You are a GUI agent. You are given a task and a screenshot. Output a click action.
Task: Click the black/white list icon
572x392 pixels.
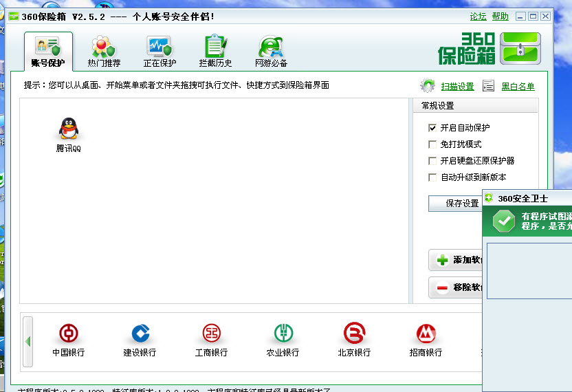488,86
